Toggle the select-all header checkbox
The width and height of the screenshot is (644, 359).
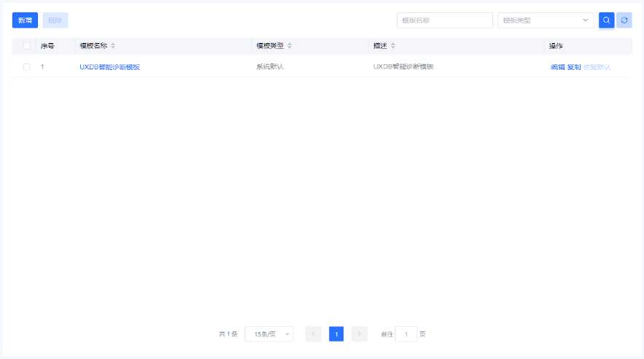pos(27,46)
